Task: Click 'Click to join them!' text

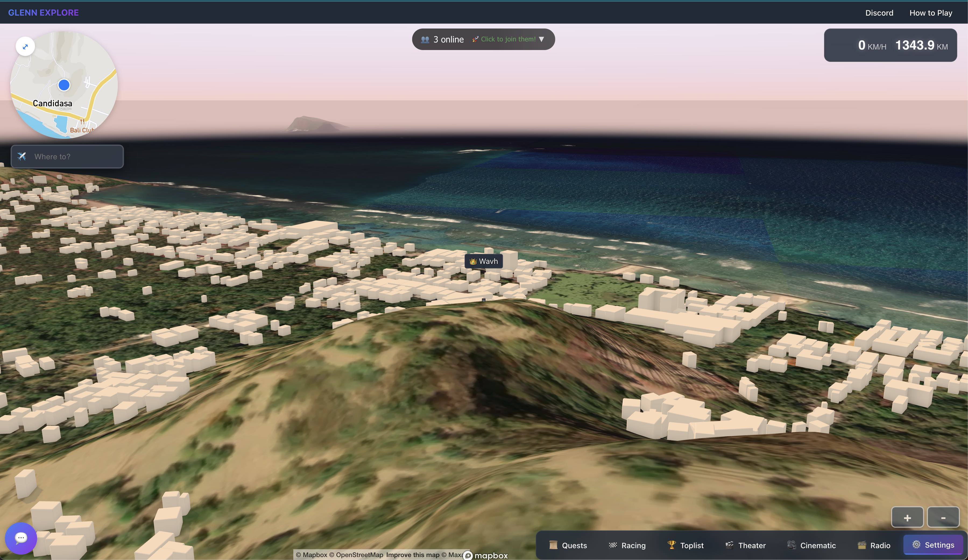Action: pos(508,39)
